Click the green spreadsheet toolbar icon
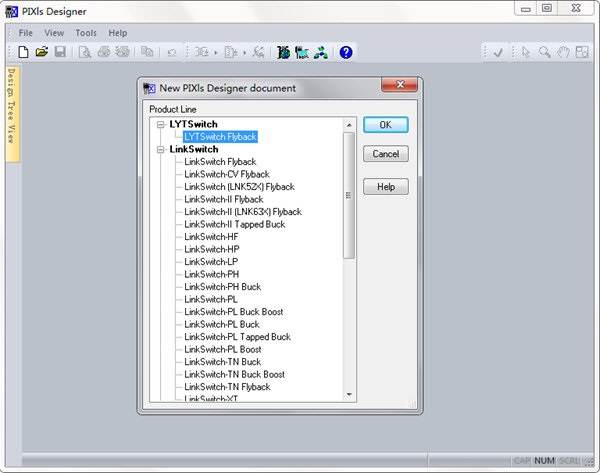The height and width of the screenshot is (473, 600). pos(284,52)
